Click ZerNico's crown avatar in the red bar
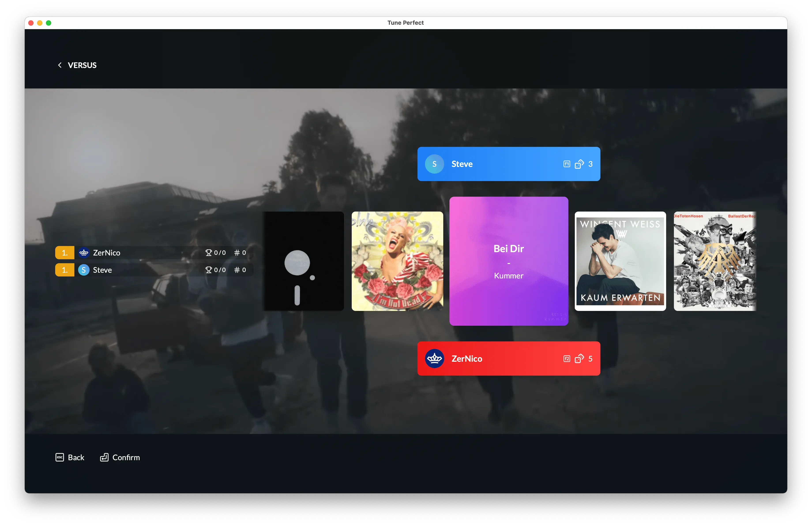Viewport: 812px width, 526px height. pyautogui.click(x=434, y=358)
